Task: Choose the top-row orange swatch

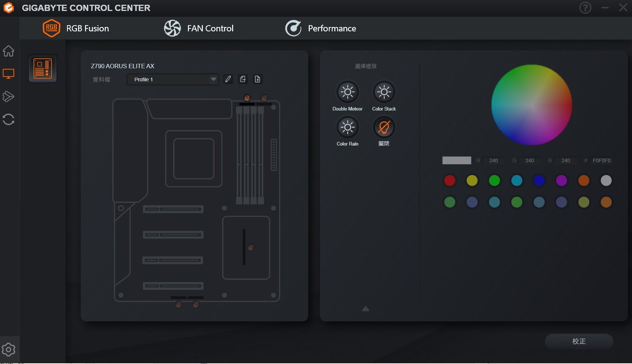Action: click(x=584, y=181)
